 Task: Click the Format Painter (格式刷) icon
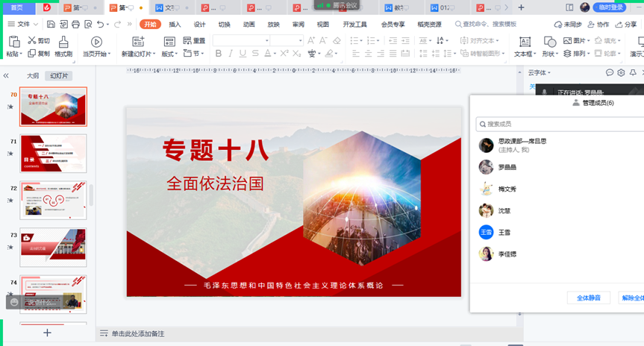coord(63,42)
